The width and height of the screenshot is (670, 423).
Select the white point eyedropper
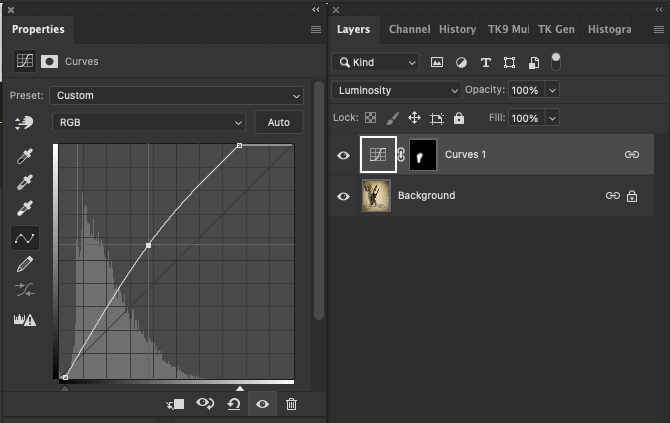(x=26, y=209)
